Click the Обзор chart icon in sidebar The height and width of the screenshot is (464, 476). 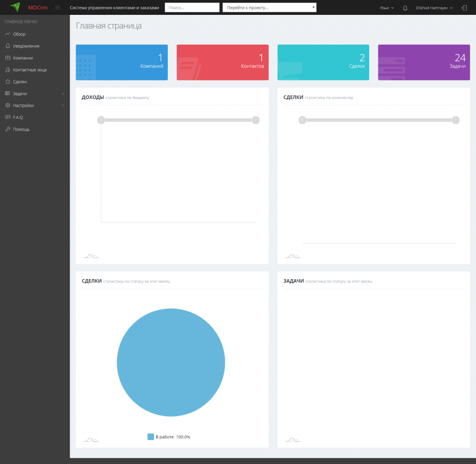[8, 34]
